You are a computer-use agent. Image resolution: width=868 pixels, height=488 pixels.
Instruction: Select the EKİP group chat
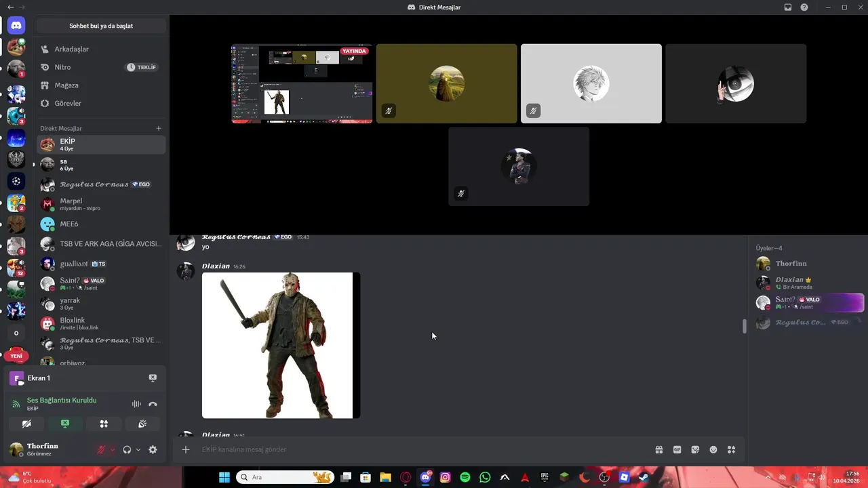(x=101, y=144)
